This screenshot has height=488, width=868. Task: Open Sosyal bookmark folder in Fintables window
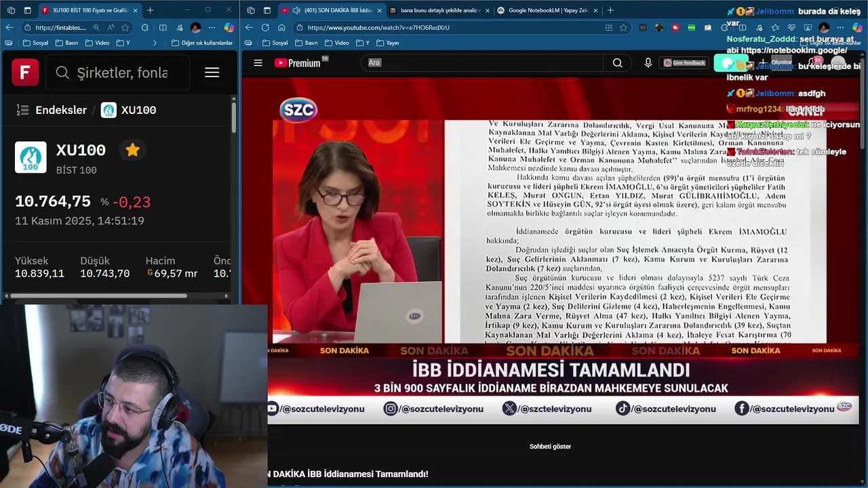pos(35,43)
